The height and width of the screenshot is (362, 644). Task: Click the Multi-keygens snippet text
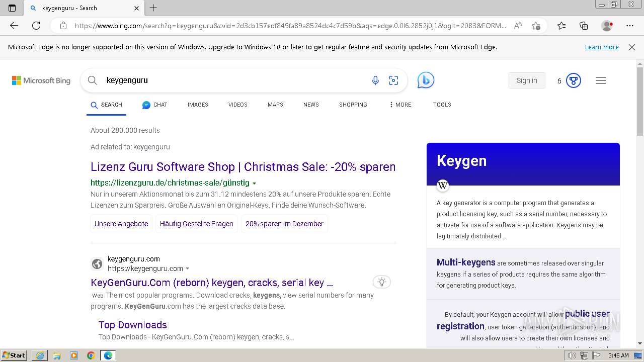521,274
